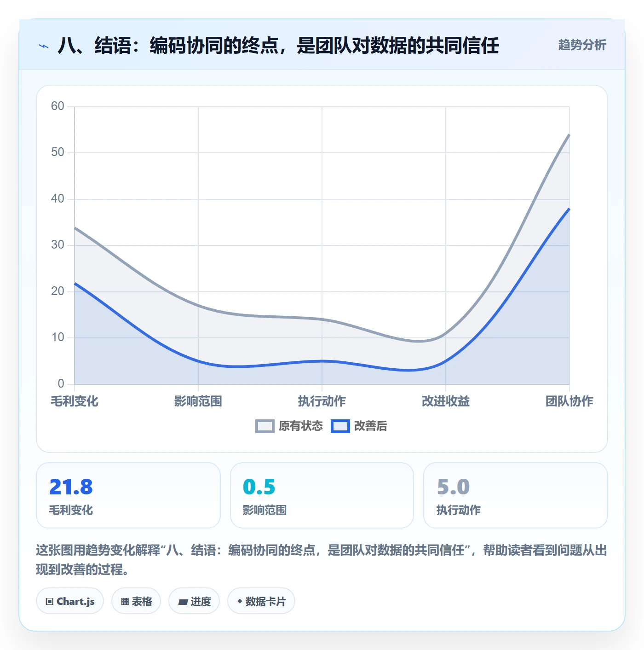Click the y-axis value 30
Screen dimensions: 644x650
(57, 245)
